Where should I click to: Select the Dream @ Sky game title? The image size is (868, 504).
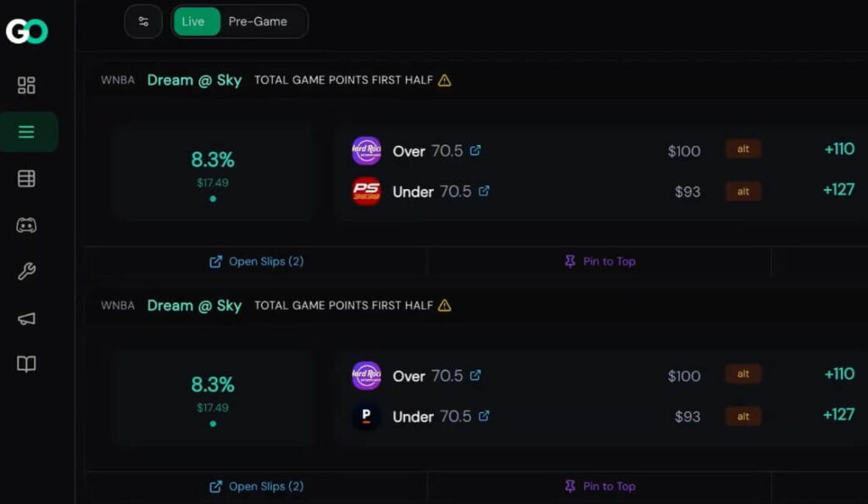pos(194,79)
